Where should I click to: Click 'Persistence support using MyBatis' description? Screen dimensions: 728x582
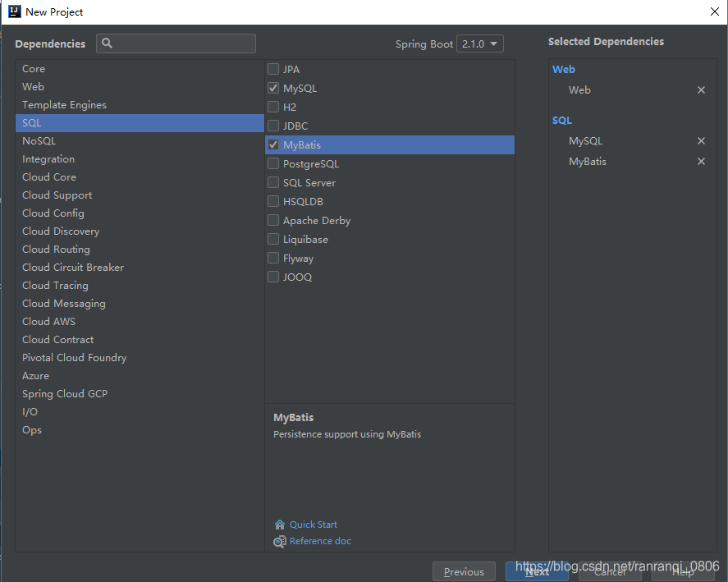click(x=347, y=434)
